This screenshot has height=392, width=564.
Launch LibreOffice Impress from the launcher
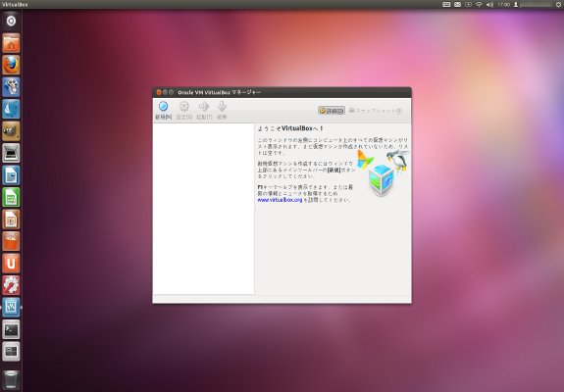[11, 220]
